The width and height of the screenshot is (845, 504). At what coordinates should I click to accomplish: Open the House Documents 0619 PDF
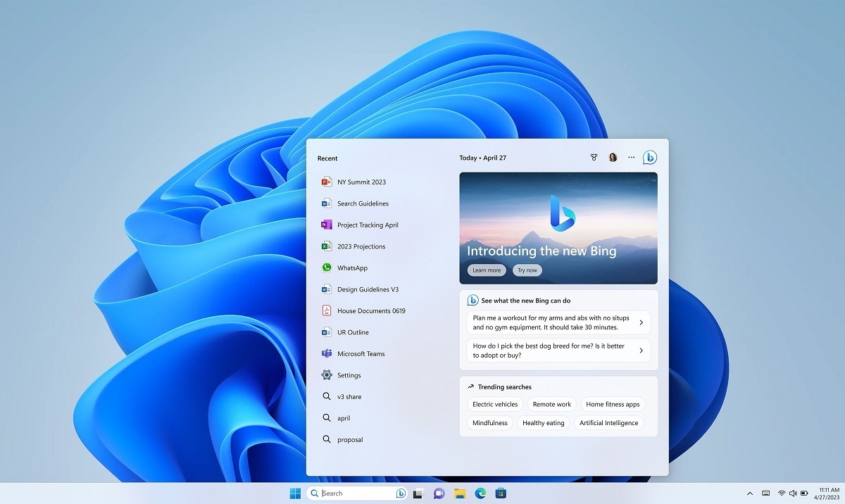(363, 311)
